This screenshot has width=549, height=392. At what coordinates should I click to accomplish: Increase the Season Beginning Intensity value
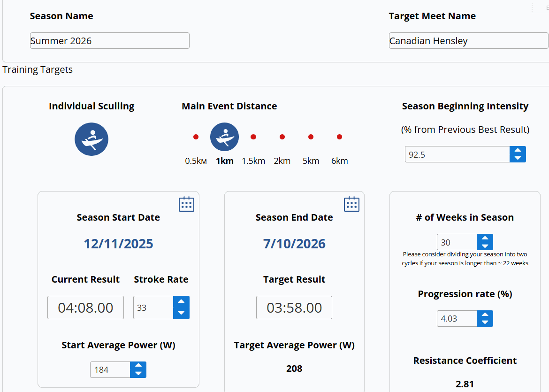(x=518, y=150)
